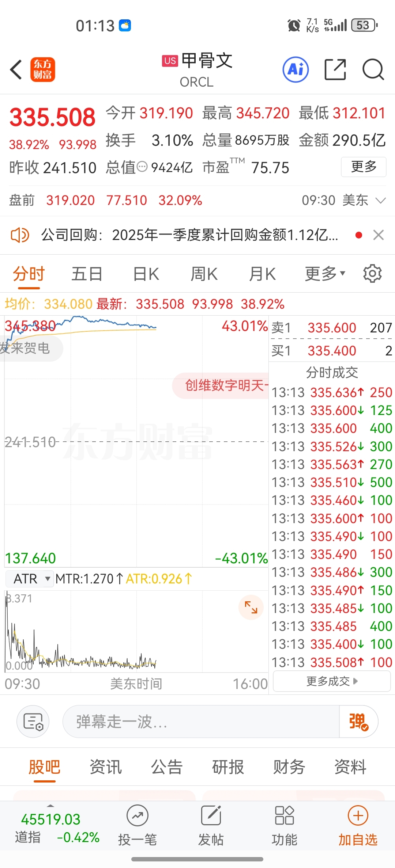Tap the share icon in header
395x868 pixels.
tap(335, 69)
